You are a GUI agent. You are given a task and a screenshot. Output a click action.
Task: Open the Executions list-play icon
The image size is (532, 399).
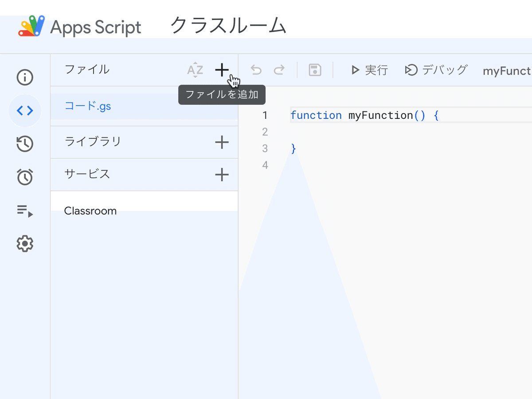point(25,211)
